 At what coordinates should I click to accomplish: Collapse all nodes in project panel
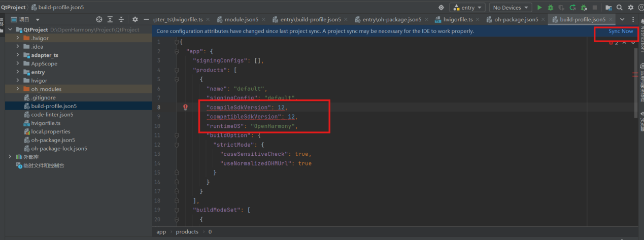click(121, 19)
